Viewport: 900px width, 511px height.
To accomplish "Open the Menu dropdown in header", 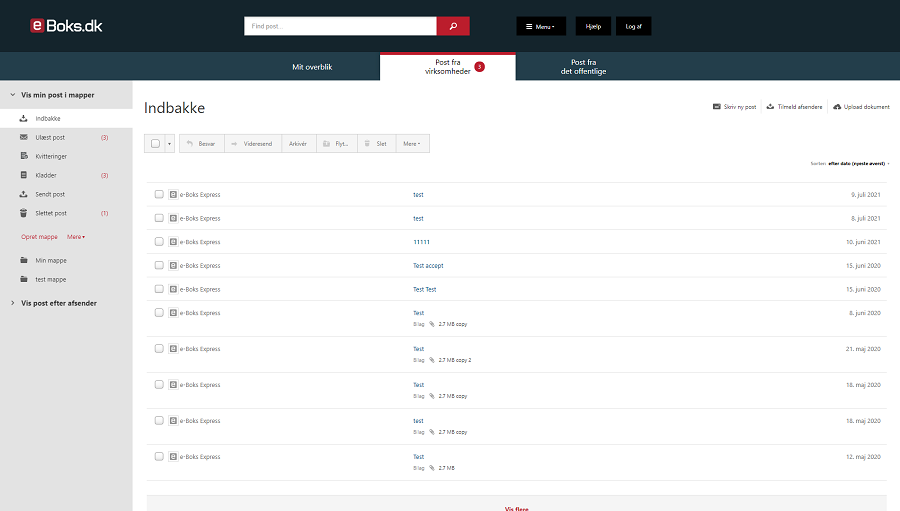I will [541, 26].
